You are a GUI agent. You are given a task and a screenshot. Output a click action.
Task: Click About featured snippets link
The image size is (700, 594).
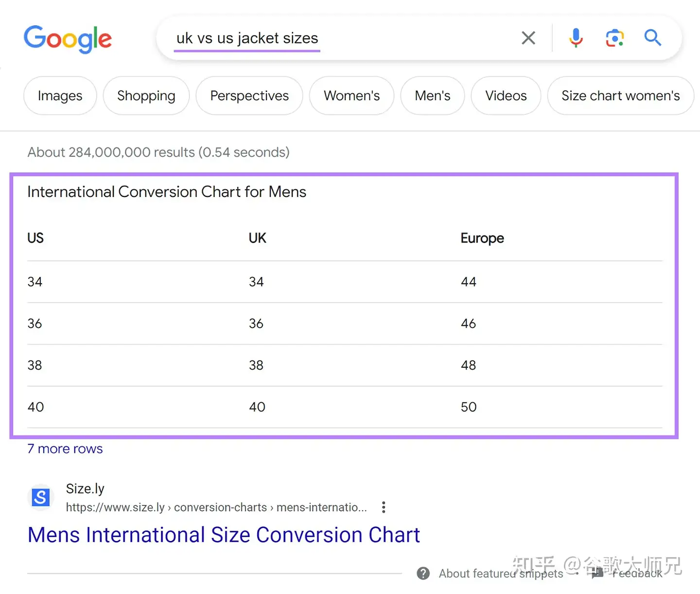coord(501,574)
